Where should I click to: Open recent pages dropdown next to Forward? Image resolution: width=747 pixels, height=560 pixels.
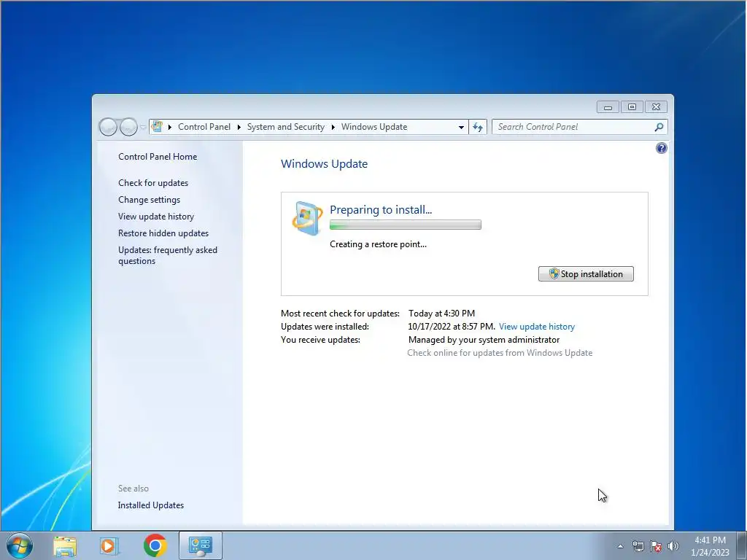(143, 127)
